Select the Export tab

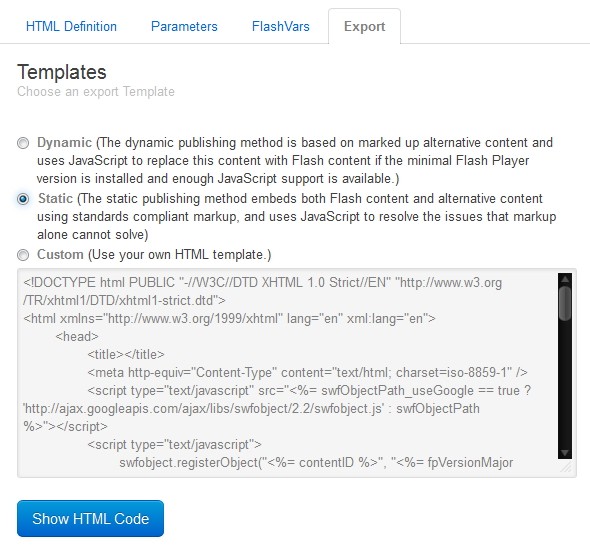(x=364, y=26)
